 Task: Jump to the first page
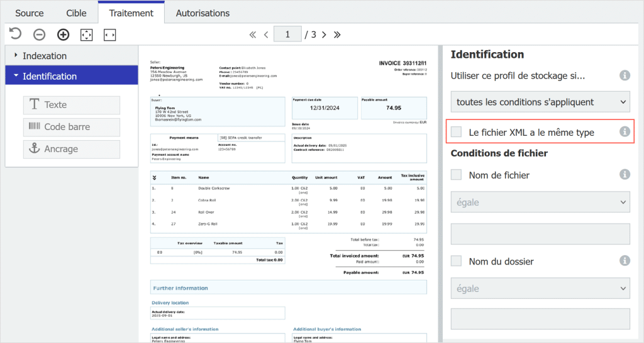253,35
